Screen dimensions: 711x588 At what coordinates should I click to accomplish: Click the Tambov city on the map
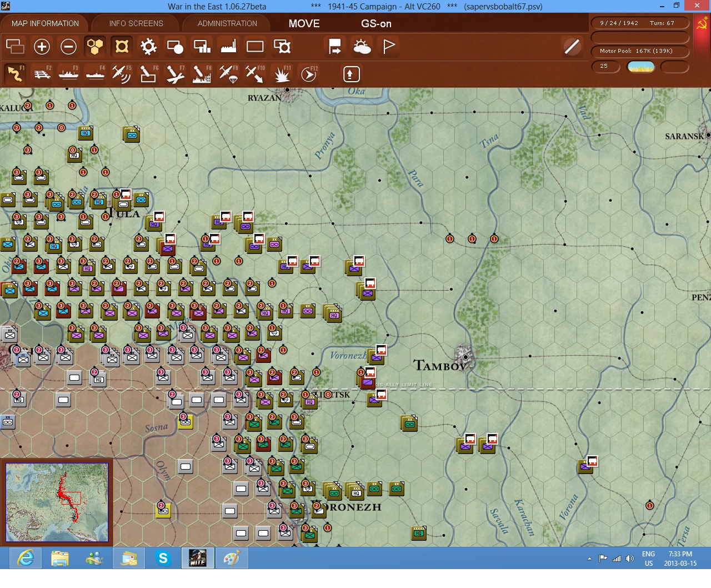(x=464, y=355)
